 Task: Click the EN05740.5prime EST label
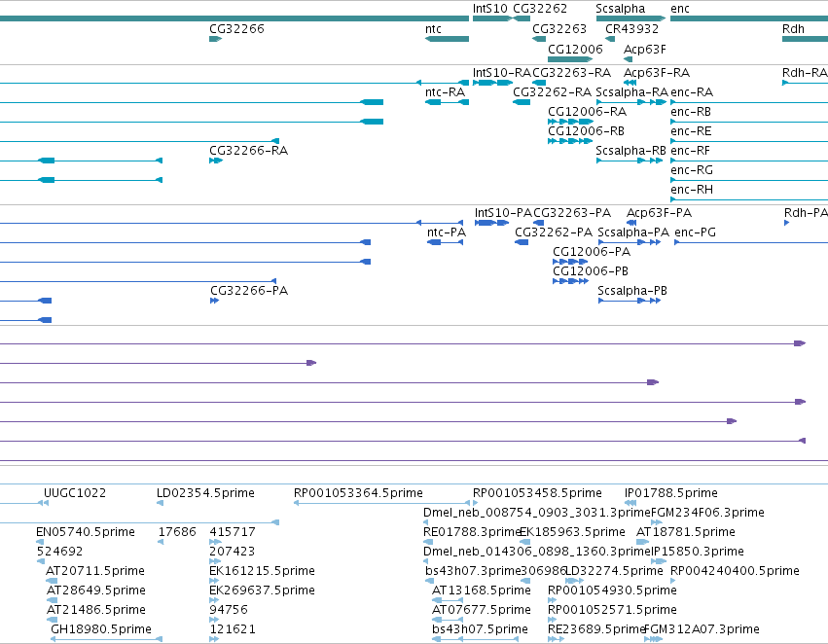(x=85, y=533)
